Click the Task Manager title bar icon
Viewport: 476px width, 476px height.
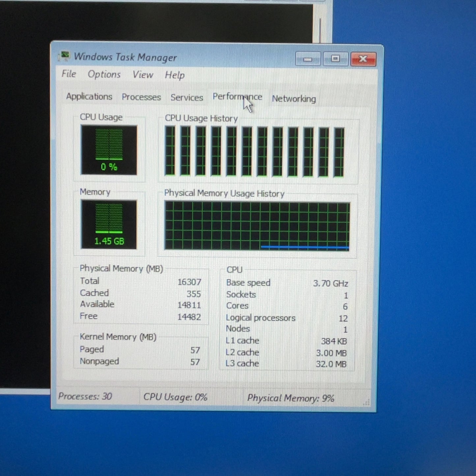click(x=64, y=56)
